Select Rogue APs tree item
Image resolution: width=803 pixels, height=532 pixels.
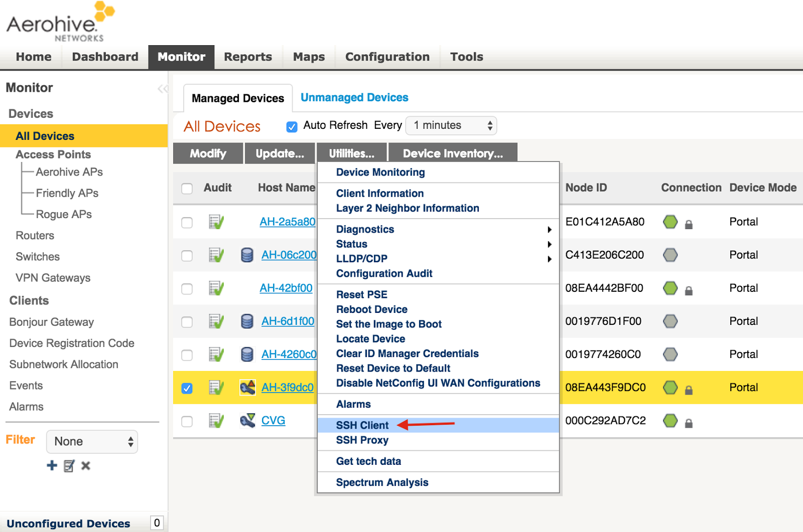(x=64, y=214)
